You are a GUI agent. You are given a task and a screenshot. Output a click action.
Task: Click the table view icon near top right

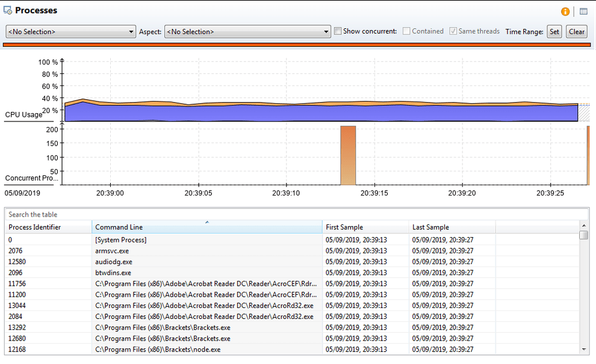[x=582, y=11]
